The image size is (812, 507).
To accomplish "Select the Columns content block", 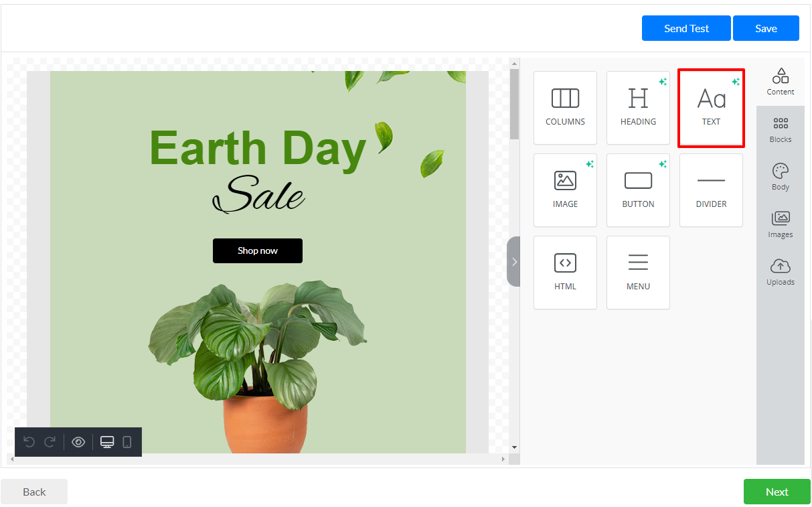I will point(565,108).
